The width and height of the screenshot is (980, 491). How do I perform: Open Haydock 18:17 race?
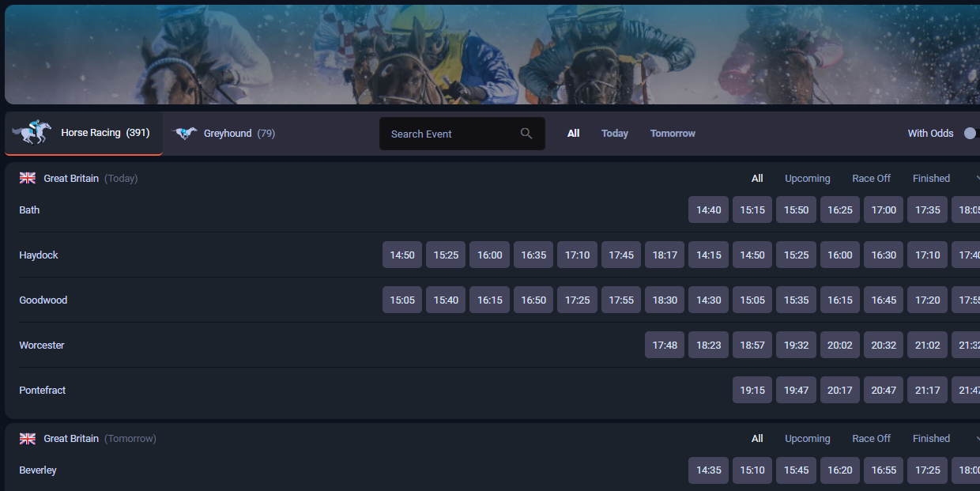pos(665,255)
